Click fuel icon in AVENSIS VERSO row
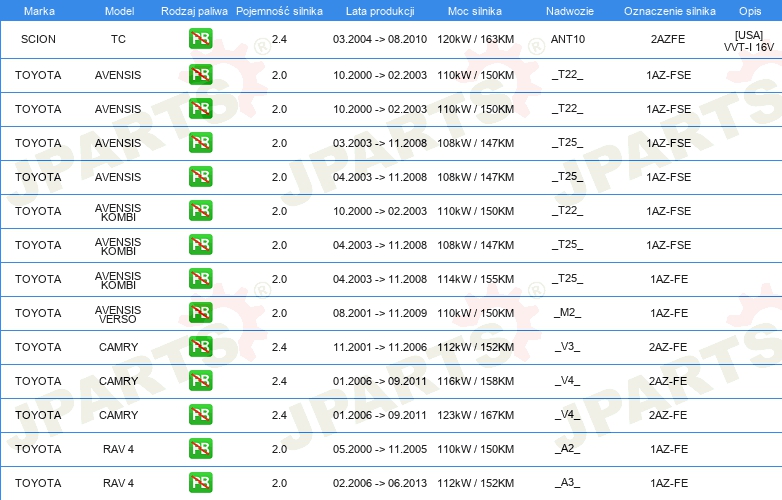782x500 pixels. click(200, 313)
